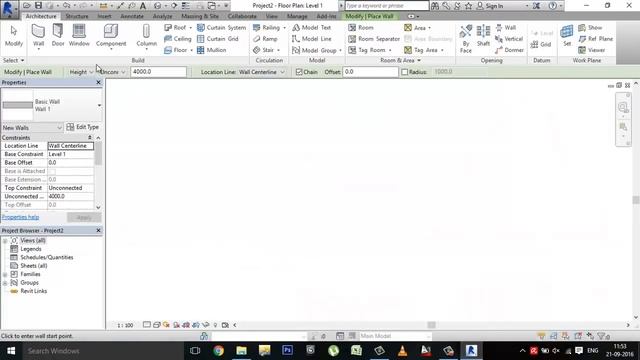Open the Location Line dropdown
This screenshot has width=640, height=360.
coord(261,72)
